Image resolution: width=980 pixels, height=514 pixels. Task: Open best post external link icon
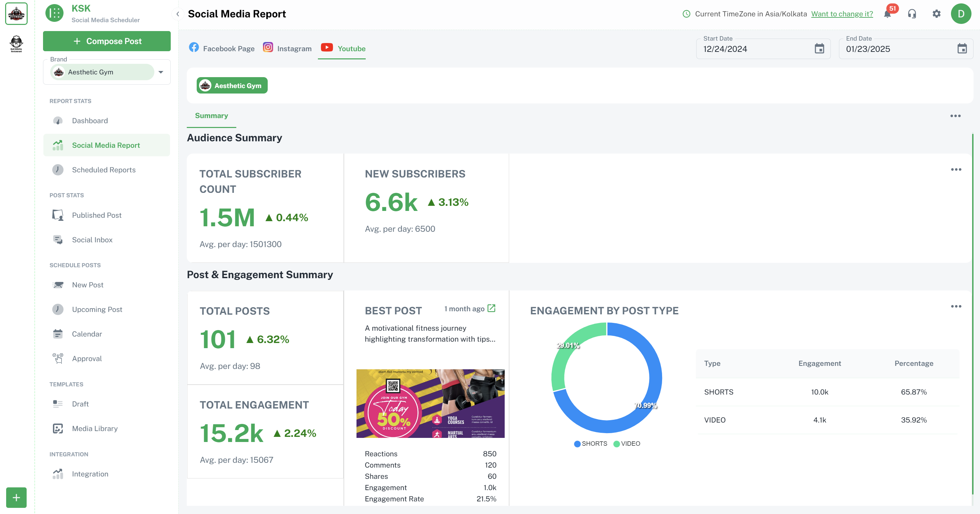[x=491, y=308]
